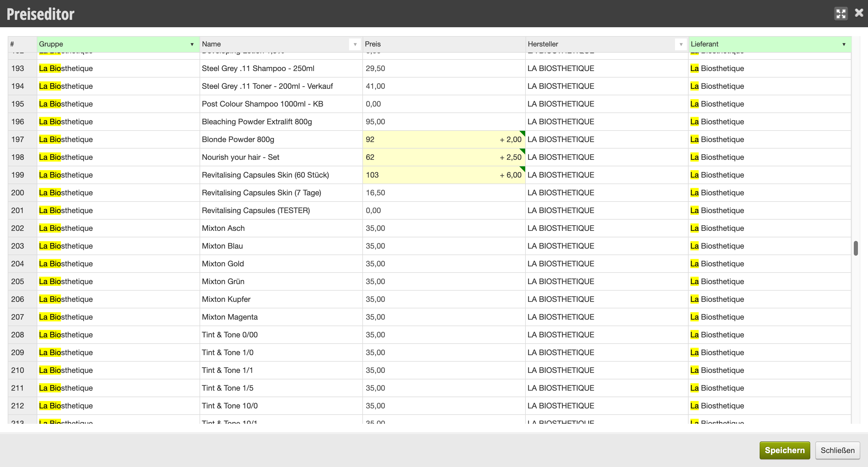Open the Gruppe column filter dropdown
This screenshot has width=868, height=467.
coord(192,44)
